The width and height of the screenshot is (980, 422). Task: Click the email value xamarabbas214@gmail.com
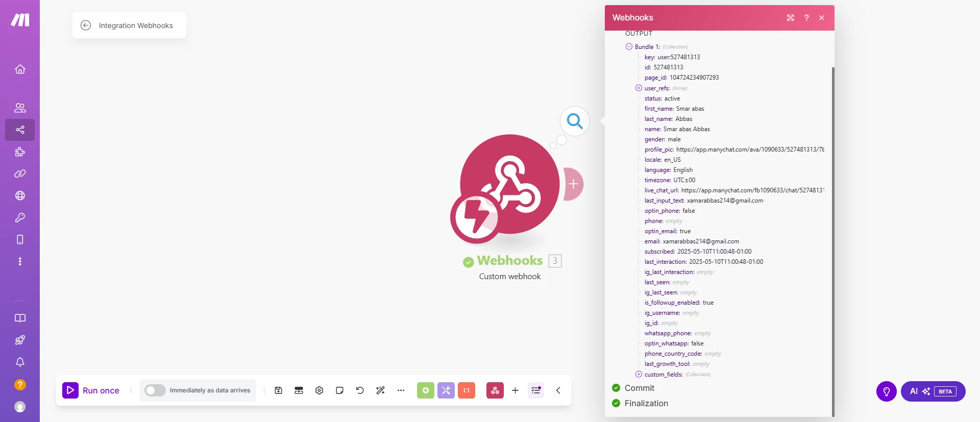coord(701,241)
